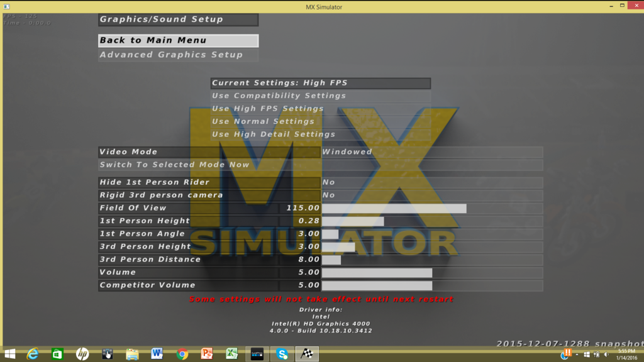Select Use High FPS Settings
Screen dimensions: 644x362
point(321,109)
